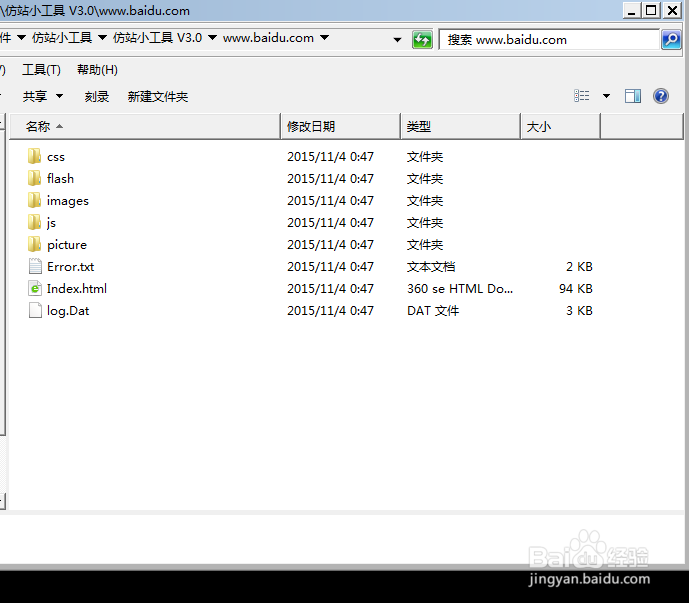Open the 工具(T) menu
Screen dimensions: 689x603
click(x=41, y=69)
